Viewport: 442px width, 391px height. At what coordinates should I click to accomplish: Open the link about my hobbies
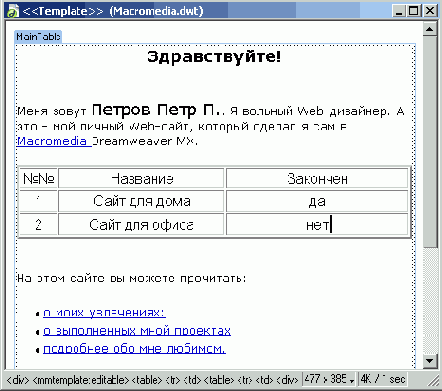[x=104, y=313]
